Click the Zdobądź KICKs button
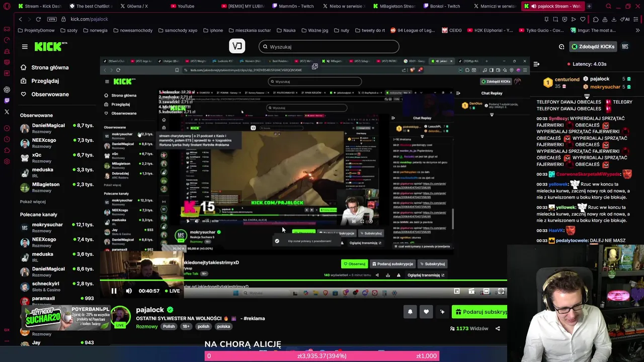Image resolution: width=644 pixels, height=362 pixels. (593, 47)
